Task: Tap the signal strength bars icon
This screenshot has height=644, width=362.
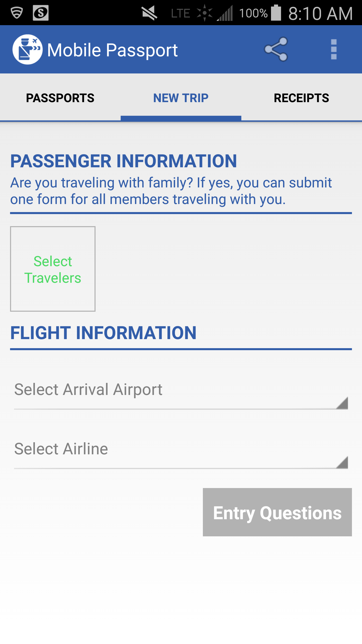Action: 225,14
